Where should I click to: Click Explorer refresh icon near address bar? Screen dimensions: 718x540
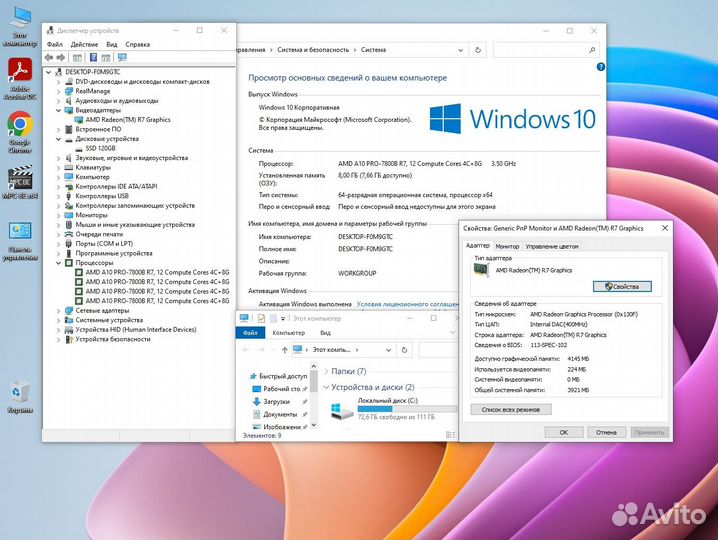[404, 349]
